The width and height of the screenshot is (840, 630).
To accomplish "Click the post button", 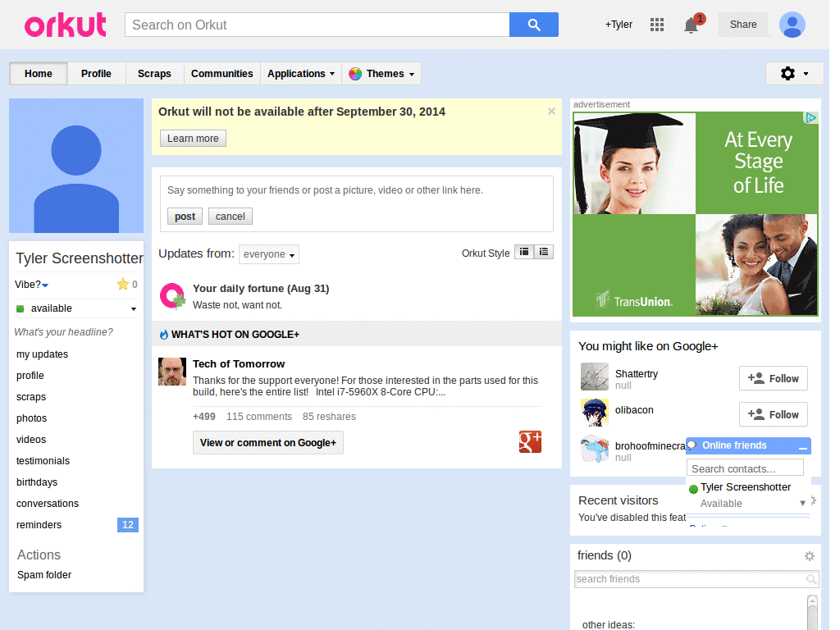I will (x=185, y=217).
